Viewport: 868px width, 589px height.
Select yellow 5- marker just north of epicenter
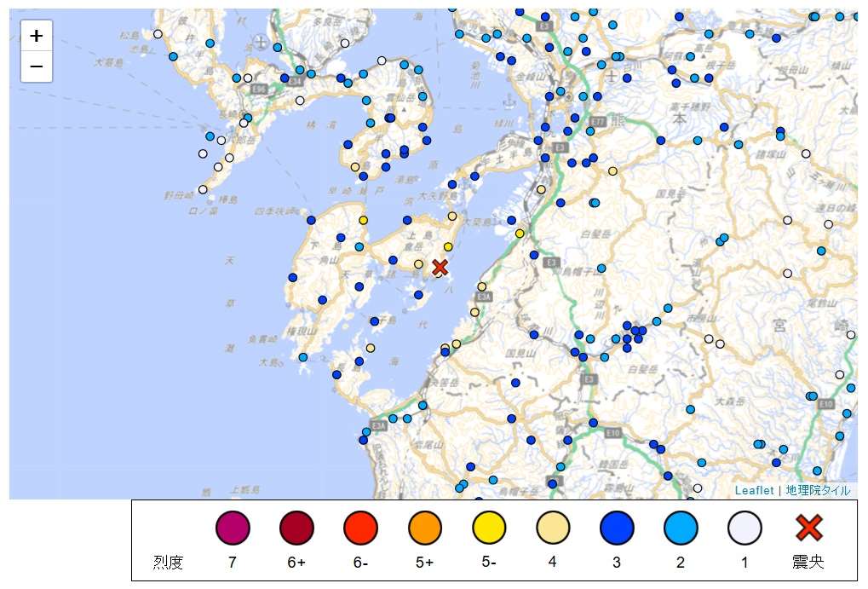pos(448,246)
